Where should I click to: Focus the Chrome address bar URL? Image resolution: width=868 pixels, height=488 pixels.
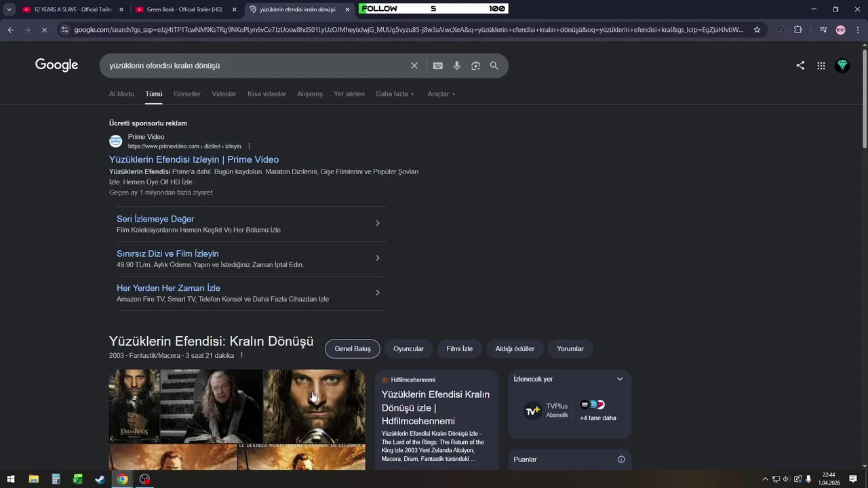(x=408, y=30)
